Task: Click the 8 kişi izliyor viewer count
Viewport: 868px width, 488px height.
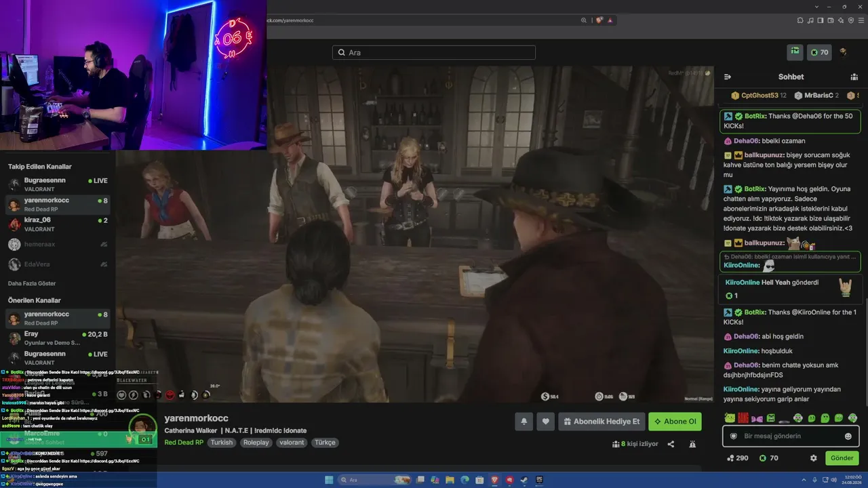Action: click(635, 444)
